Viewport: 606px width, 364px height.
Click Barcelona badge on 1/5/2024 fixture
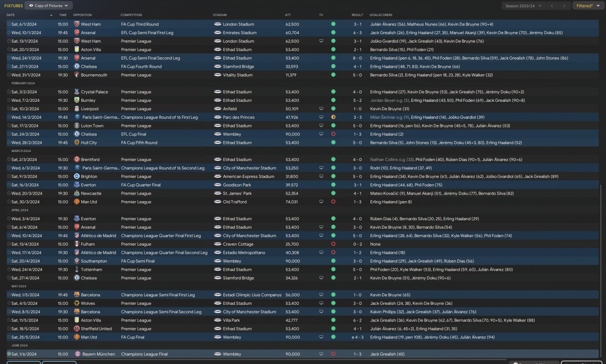coord(77,295)
